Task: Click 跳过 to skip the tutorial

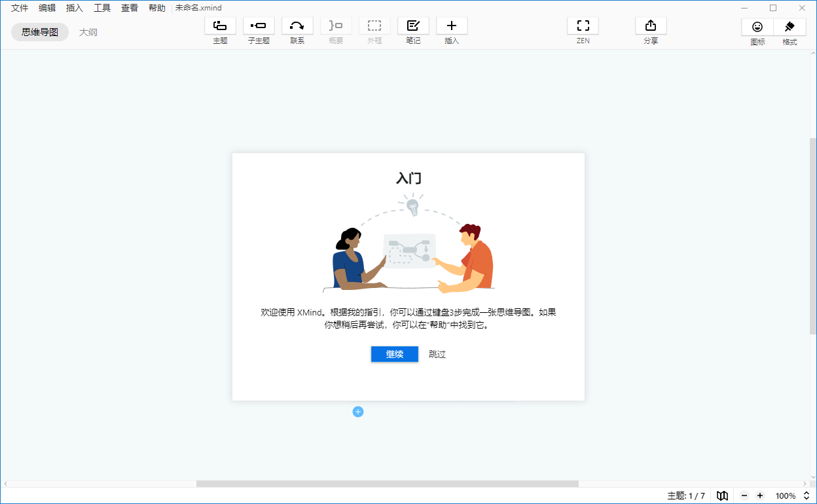Action: 437,354
